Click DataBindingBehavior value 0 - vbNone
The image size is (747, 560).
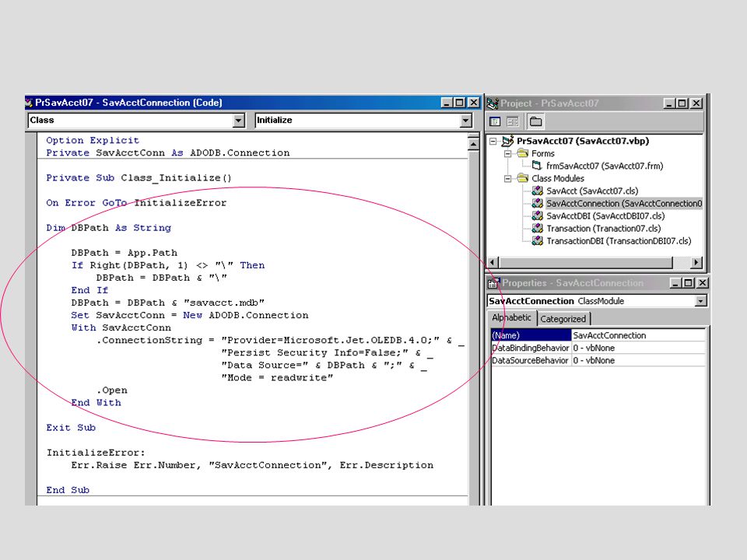coord(638,348)
